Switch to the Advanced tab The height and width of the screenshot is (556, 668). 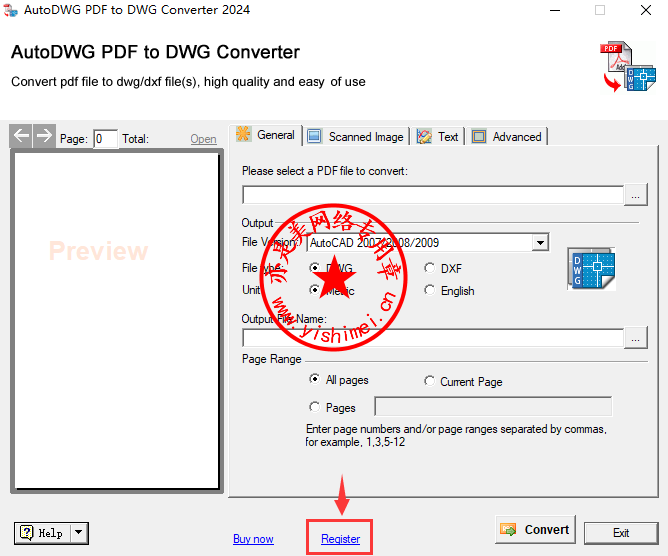point(507,137)
